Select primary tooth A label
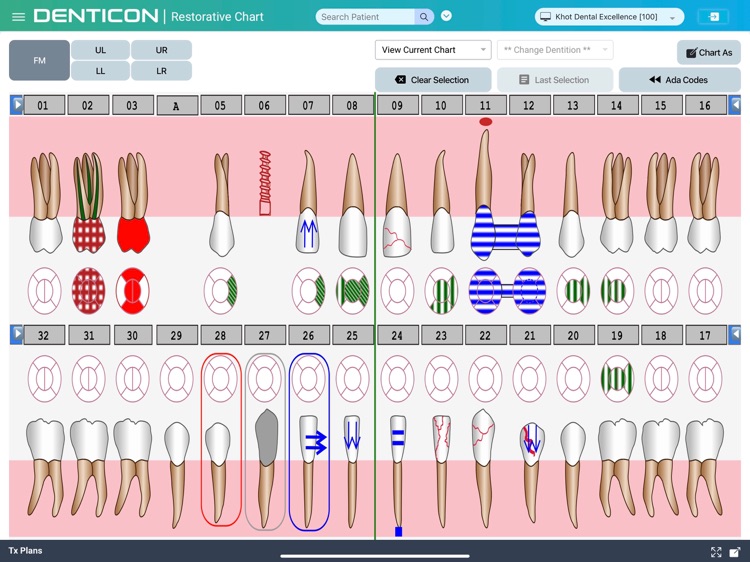750x562 pixels. coord(177,106)
